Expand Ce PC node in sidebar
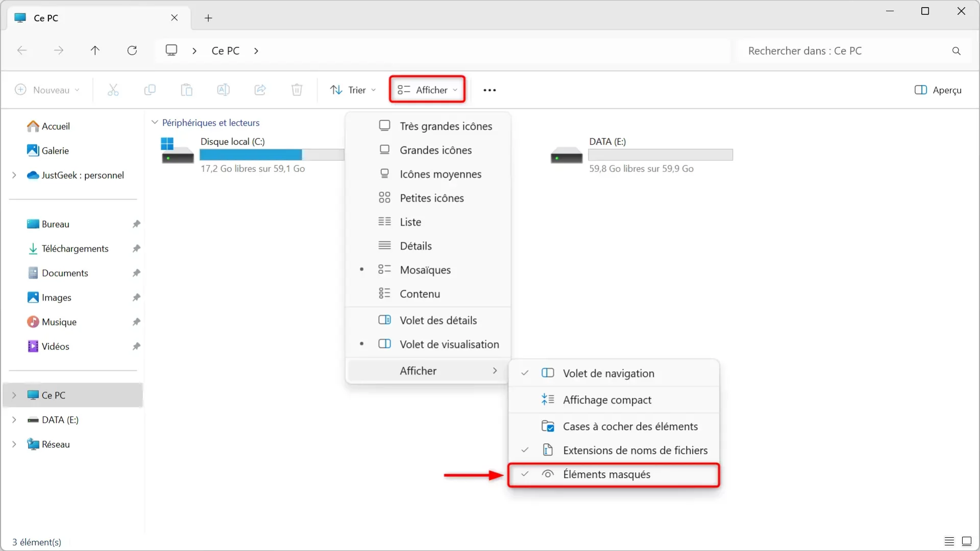Image resolution: width=980 pixels, height=551 pixels. [14, 395]
